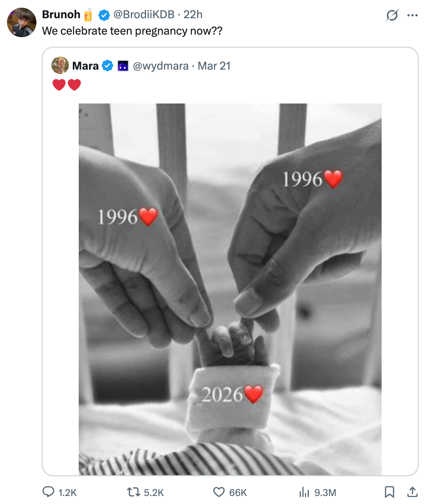
Task: Click the Grok slashed-circle icon
Action: coord(392,15)
